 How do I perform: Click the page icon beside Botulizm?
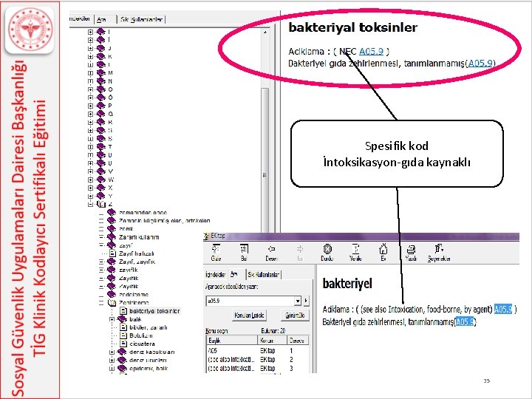123,335
